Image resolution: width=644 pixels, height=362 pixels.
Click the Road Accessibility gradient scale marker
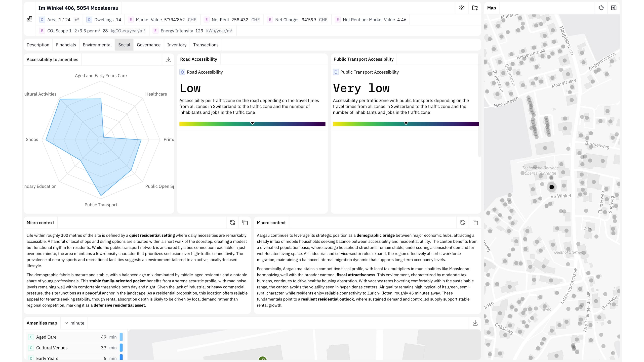click(252, 123)
